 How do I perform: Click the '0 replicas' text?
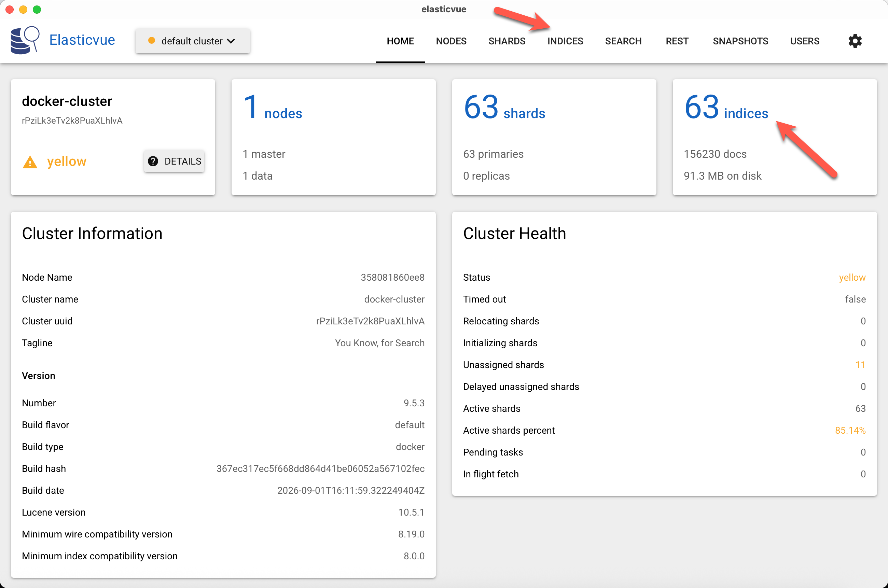click(486, 176)
